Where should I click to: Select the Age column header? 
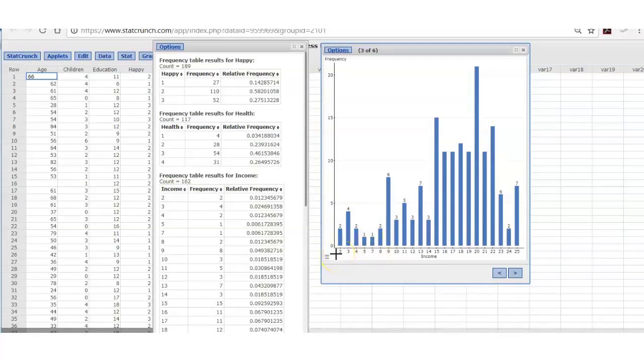pyautogui.click(x=42, y=69)
